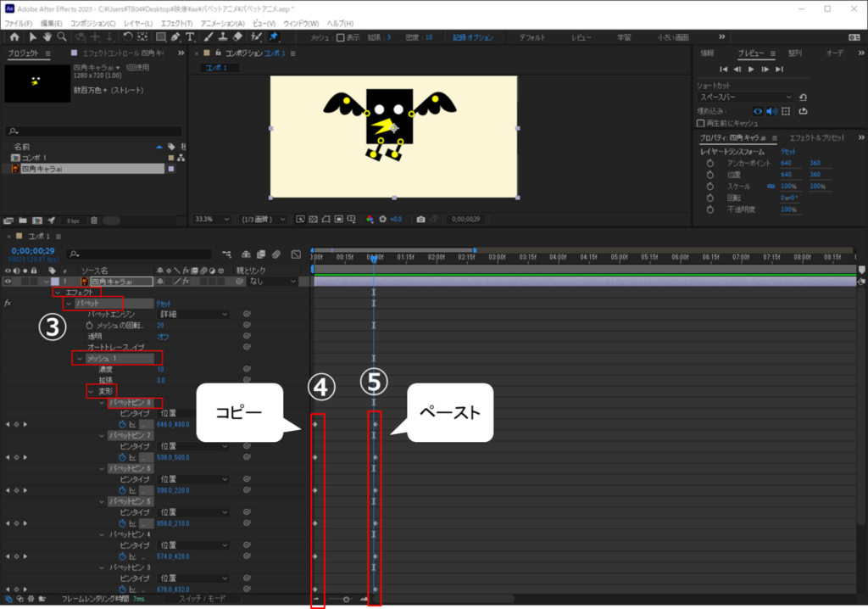868x609 pixels.
Task: Open the スペースバー shortcut dropdown
Action: 745,98
